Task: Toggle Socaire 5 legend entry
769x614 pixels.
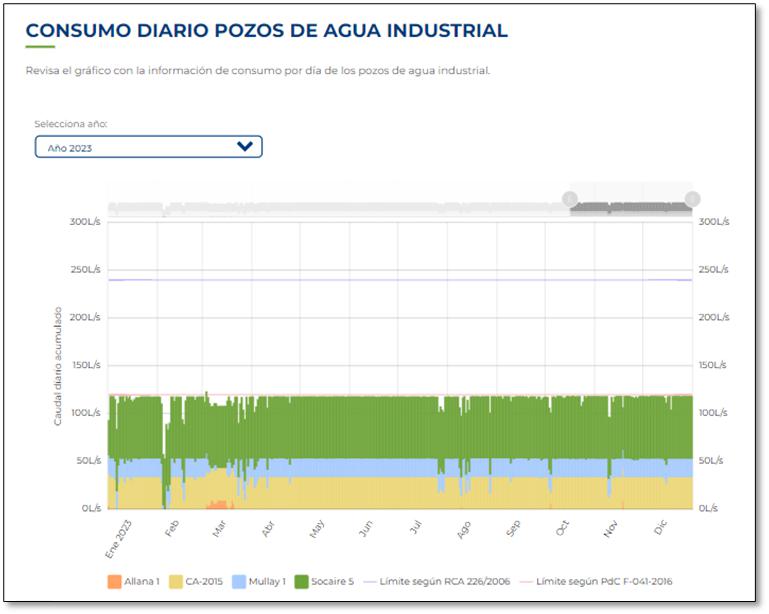Action: point(327,581)
